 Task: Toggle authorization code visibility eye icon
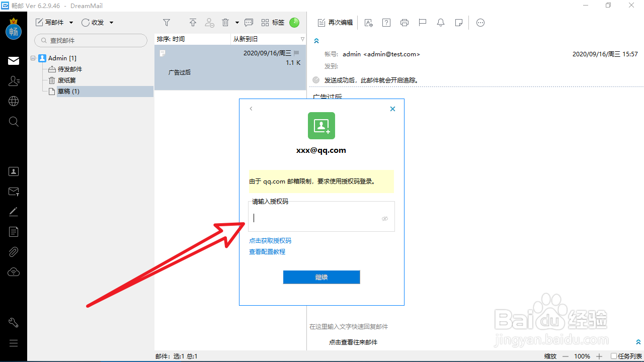[x=385, y=219]
